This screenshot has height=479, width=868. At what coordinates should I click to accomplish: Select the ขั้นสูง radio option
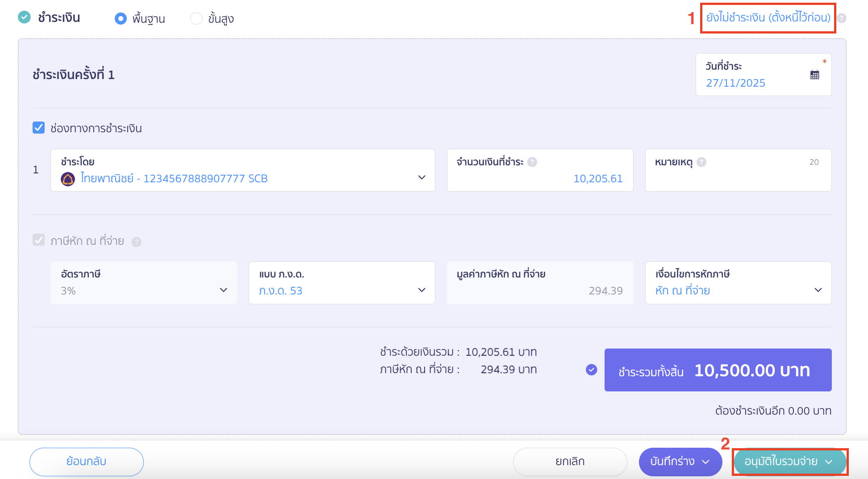click(x=196, y=19)
